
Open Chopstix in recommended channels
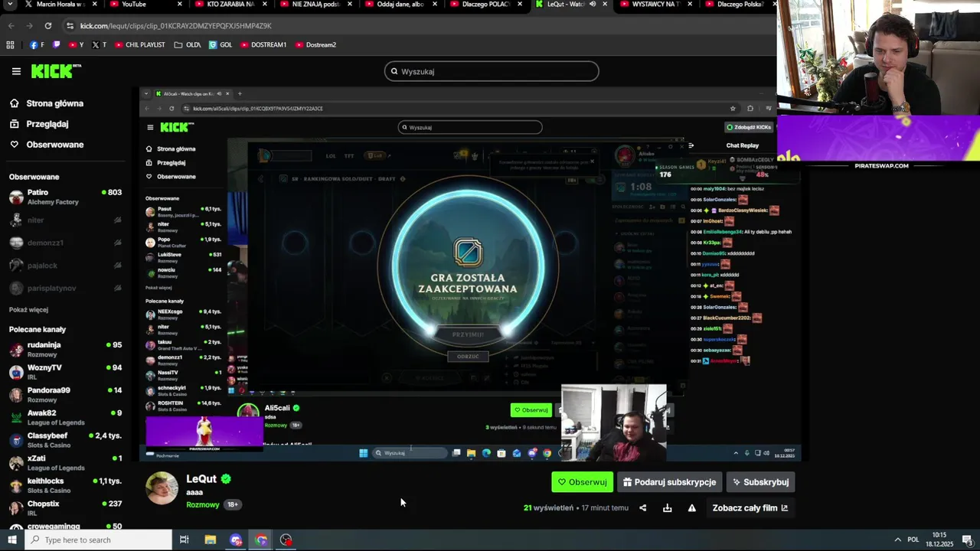coord(65,508)
